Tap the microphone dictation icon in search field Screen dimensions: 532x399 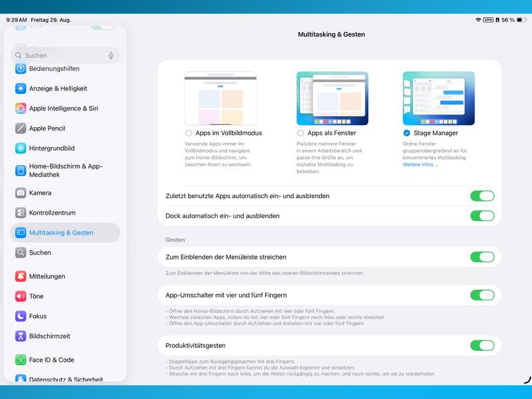(x=111, y=56)
